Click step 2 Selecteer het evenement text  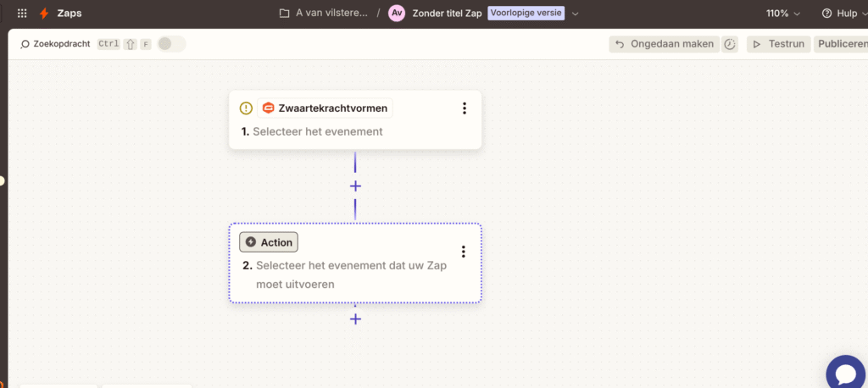(351, 274)
